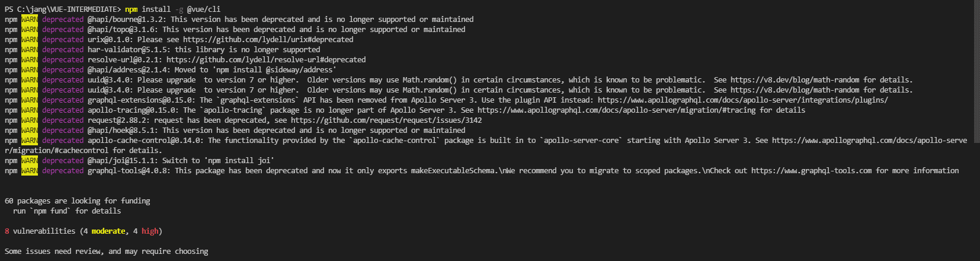Viewport: 980px width, 261px height.
Task: Open the request issues/3142 GitHub link
Action: (386, 120)
